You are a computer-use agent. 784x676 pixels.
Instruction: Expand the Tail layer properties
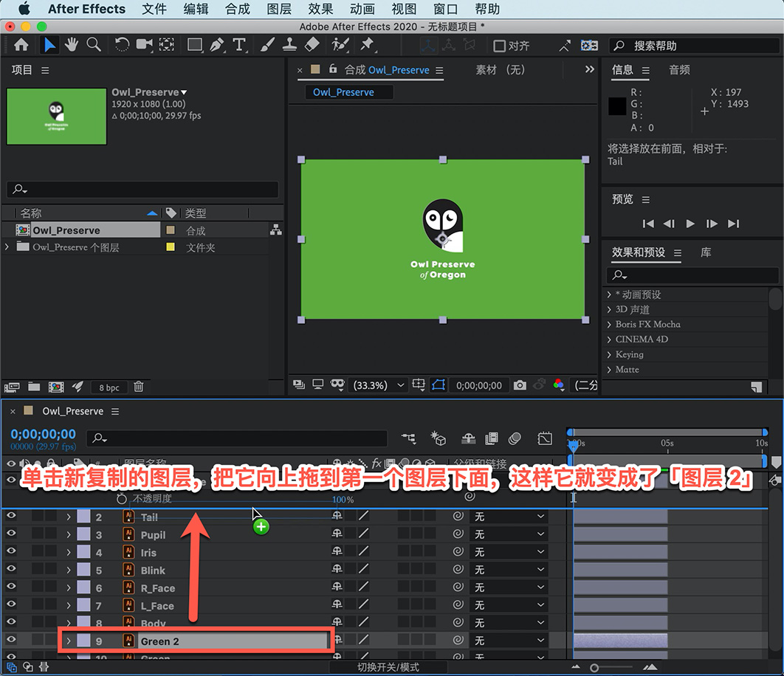tap(69, 517)
